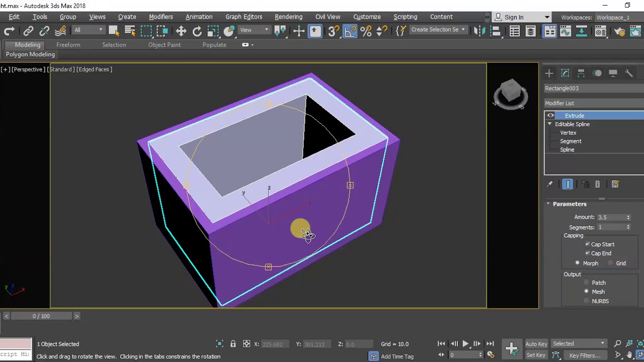Viewport: 644px width, 362px height.
Task: Open the Modifiers menu
Action: click(x=161, y=17)
